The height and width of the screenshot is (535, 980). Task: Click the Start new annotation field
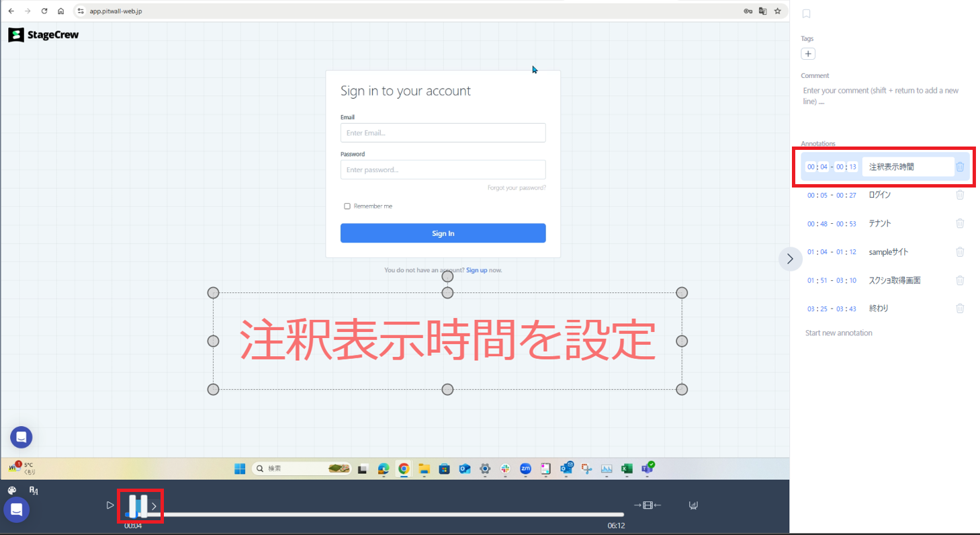point(838,333)
